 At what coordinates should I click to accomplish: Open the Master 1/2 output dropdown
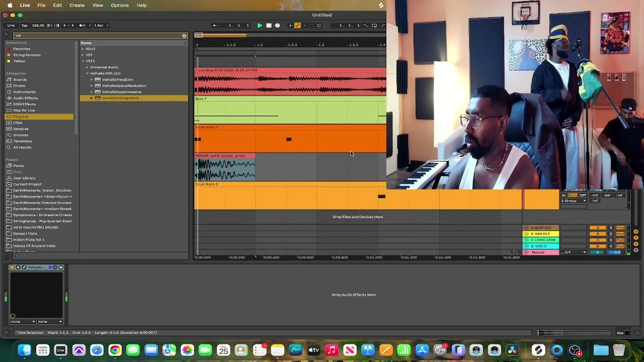[x=574, y=252]
